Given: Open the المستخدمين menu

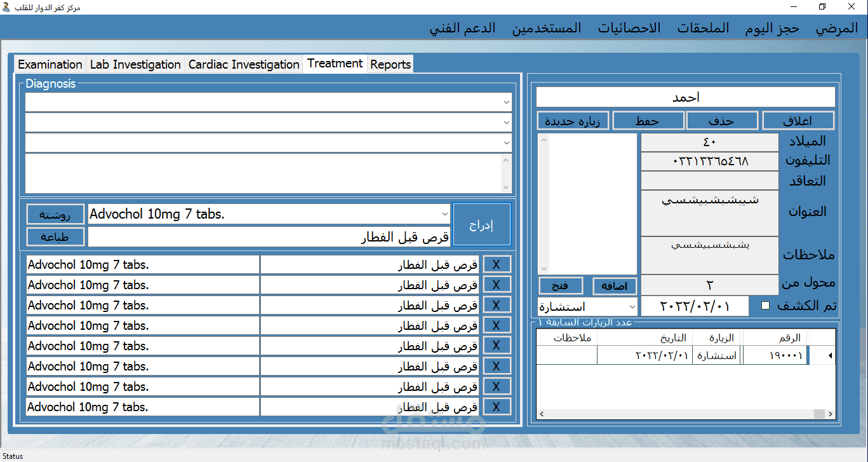Looking at the screenshot, I should click(547, 28).
